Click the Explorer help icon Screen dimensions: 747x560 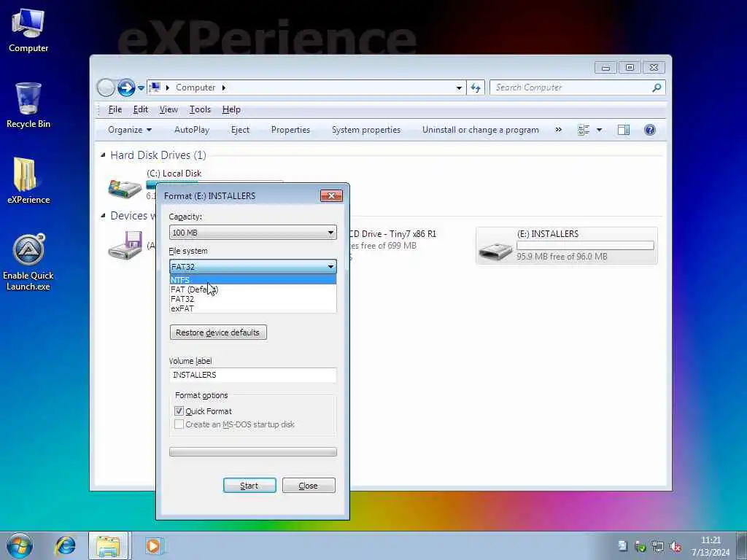pos(649,130)
